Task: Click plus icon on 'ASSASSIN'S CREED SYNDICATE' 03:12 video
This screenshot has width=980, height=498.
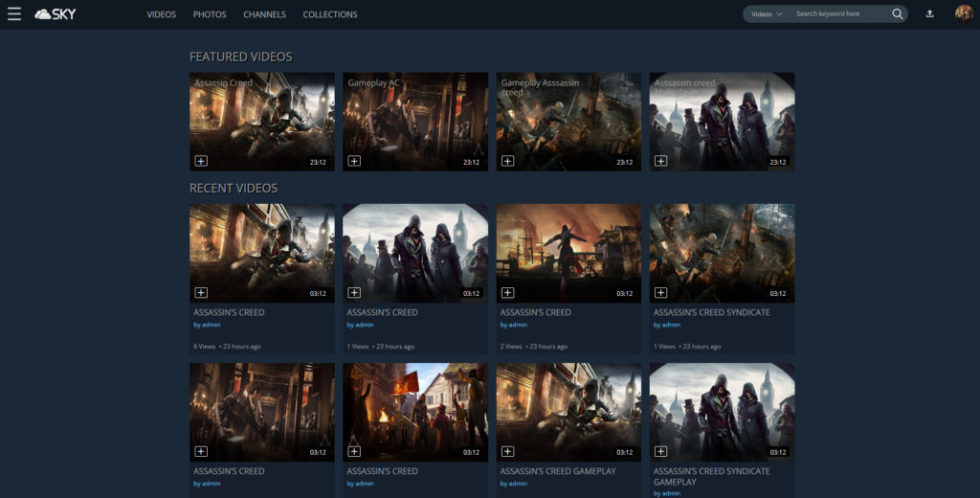Action: [x=660, y=293]
